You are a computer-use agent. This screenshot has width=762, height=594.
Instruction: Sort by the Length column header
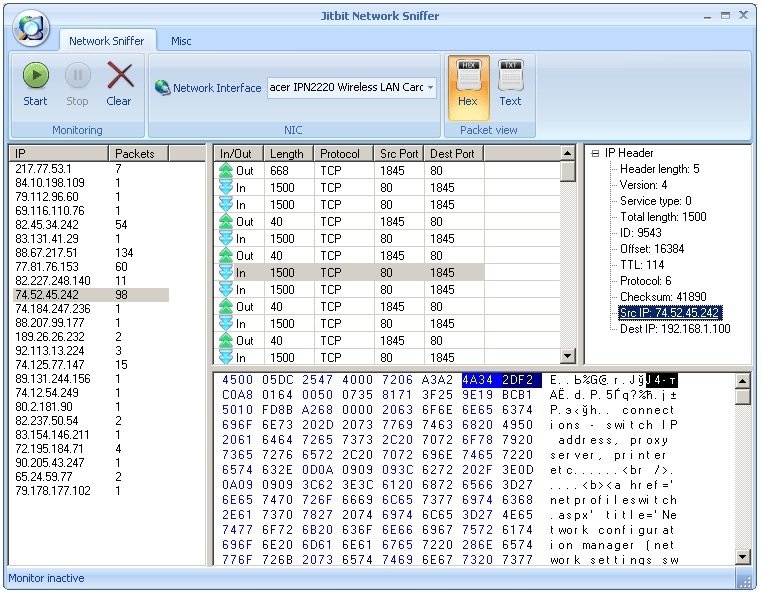[x=289, y=154]
